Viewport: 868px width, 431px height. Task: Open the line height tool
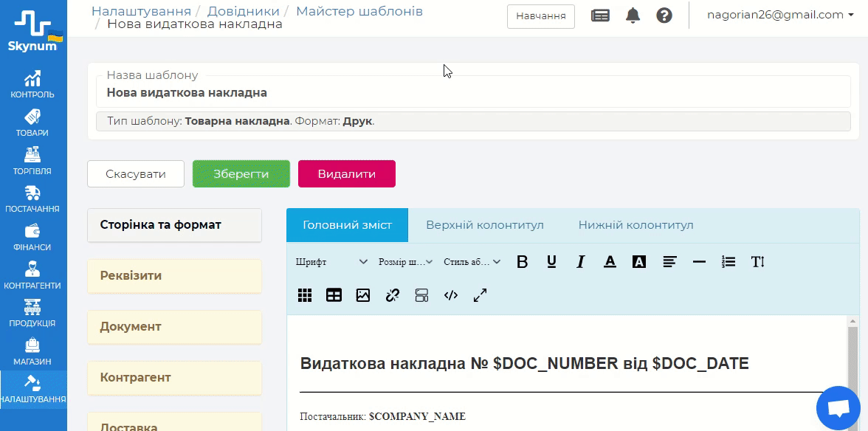[758, 262]
